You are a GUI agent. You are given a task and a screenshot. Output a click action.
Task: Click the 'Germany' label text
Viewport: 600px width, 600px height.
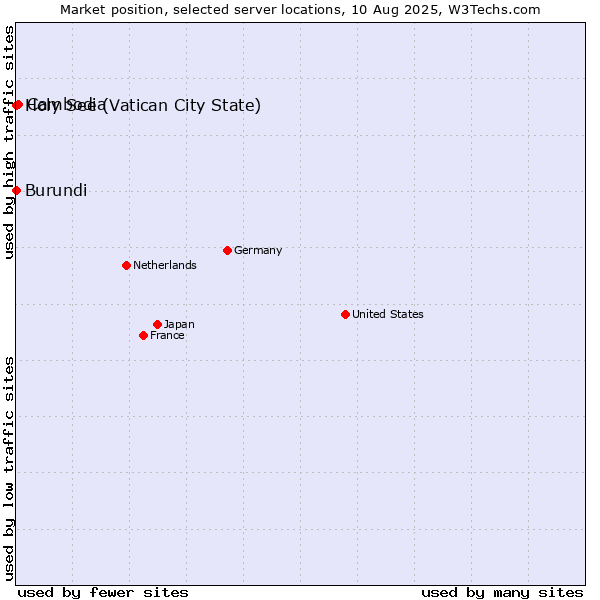258,250
